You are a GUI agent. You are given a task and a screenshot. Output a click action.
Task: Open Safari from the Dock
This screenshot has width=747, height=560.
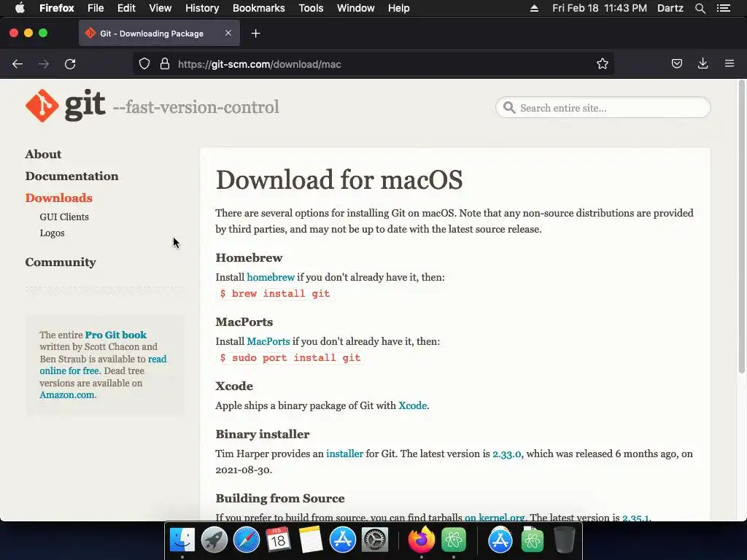[247, 540]
